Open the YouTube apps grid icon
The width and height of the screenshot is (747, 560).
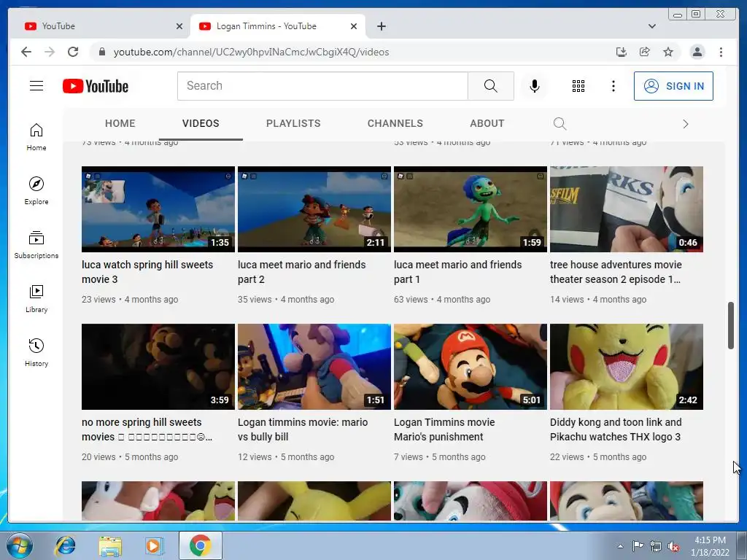(578, 86)
